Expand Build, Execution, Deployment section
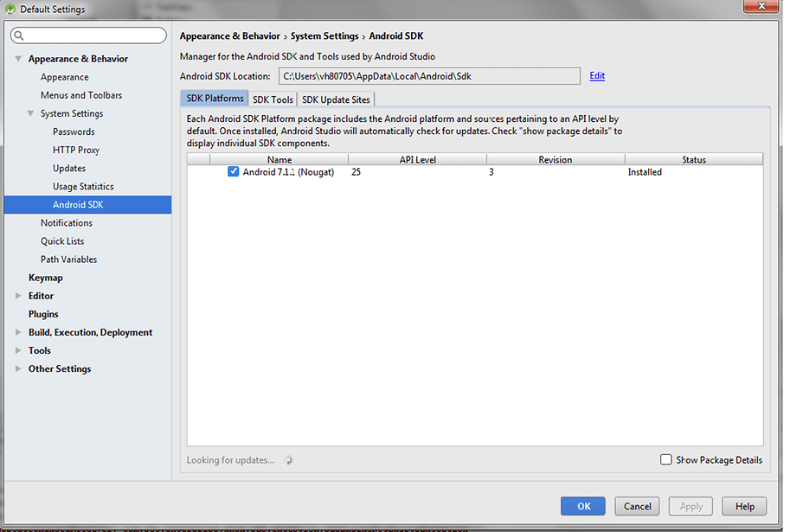 pyautogui.click(x=18, y=332)
